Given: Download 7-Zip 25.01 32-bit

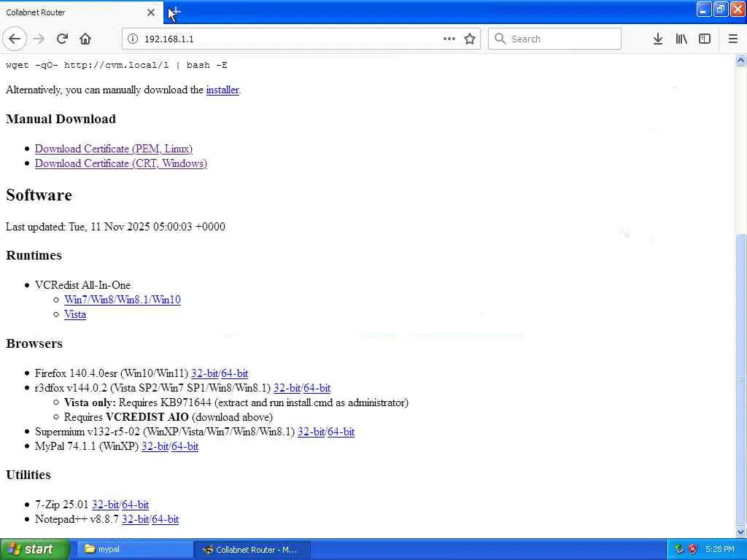Looking at the screenshot, I should click(x=105, y=505).
